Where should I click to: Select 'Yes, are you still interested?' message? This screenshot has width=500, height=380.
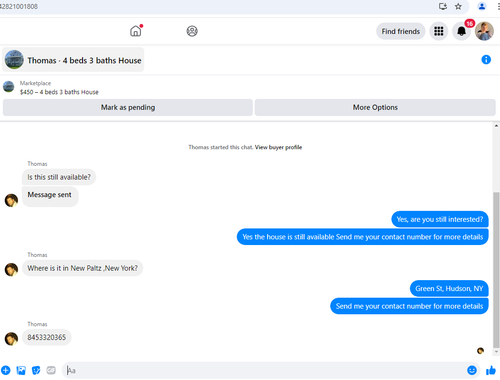coord(440,219)
